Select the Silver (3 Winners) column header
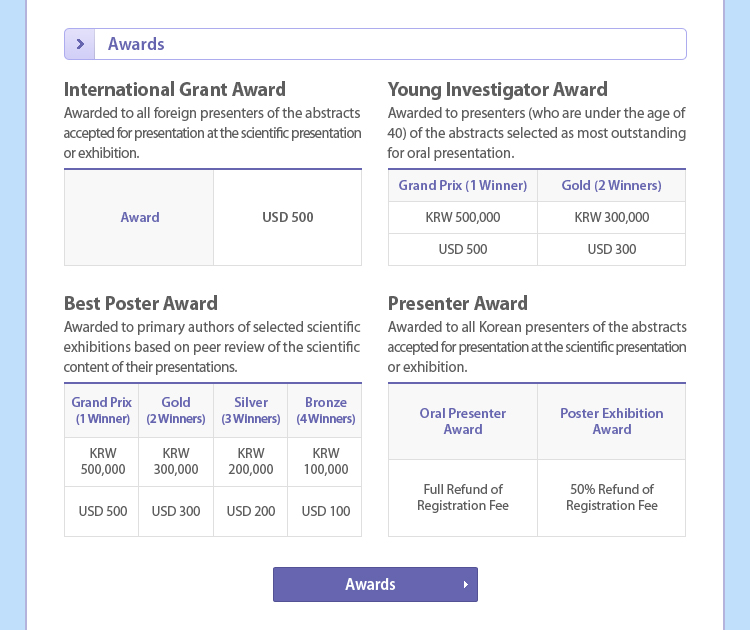 pyautogui.click(x=251, y=410)
